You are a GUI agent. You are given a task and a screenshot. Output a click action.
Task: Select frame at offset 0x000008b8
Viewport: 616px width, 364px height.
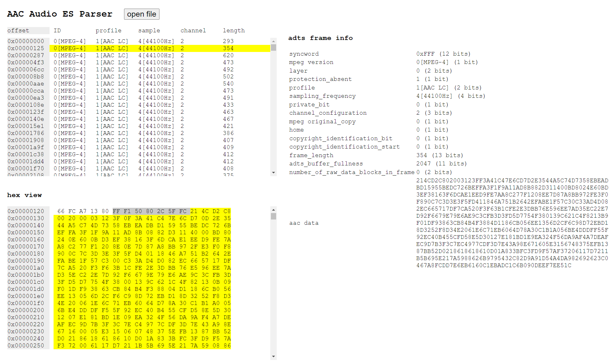[26, 77]
